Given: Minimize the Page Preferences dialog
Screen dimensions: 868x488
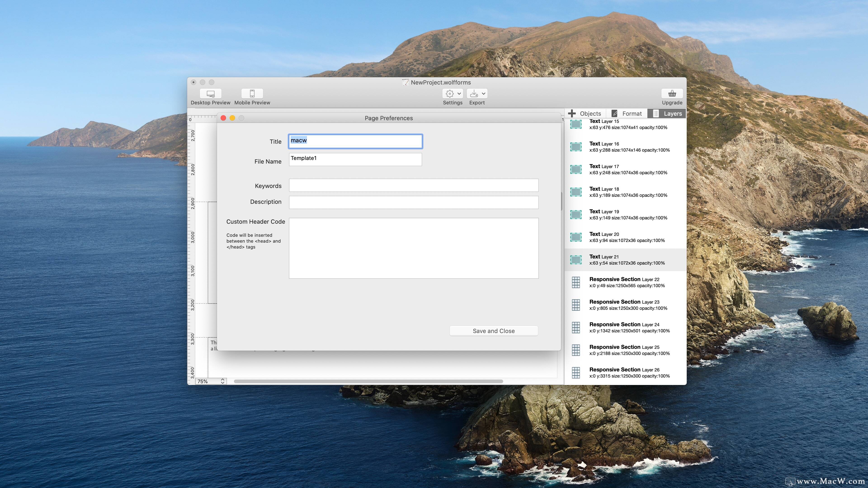Looking at the screenshot, I should click(x=232, y=118).
